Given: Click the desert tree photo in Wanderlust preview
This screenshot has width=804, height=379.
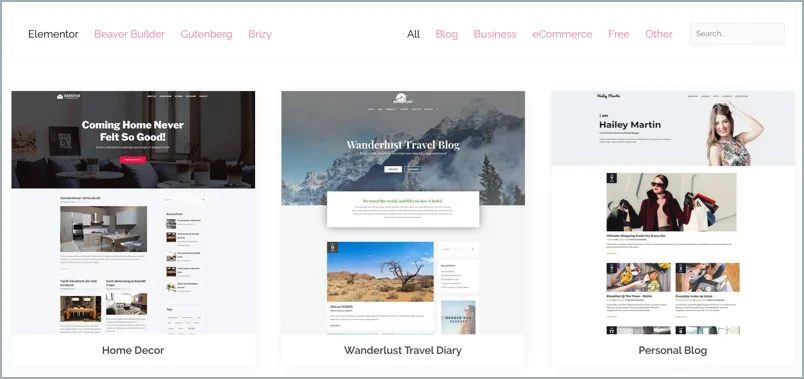Looking at the screenshot, I should (380, 272).
